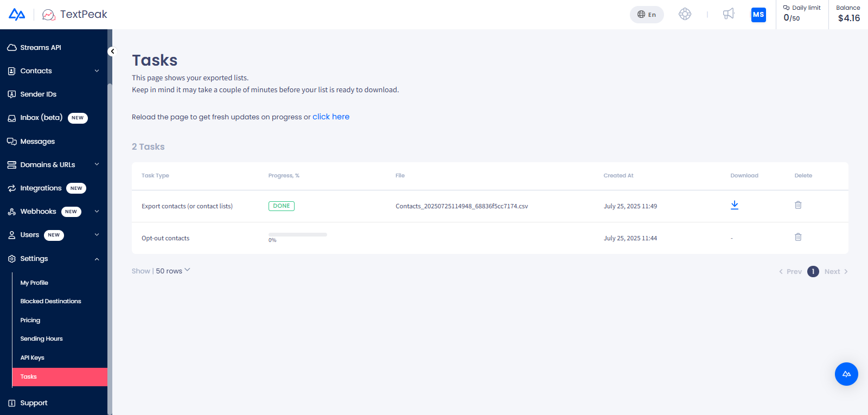Select the Tasks menu item
The image size is (868, 415).
coord(60,377)
